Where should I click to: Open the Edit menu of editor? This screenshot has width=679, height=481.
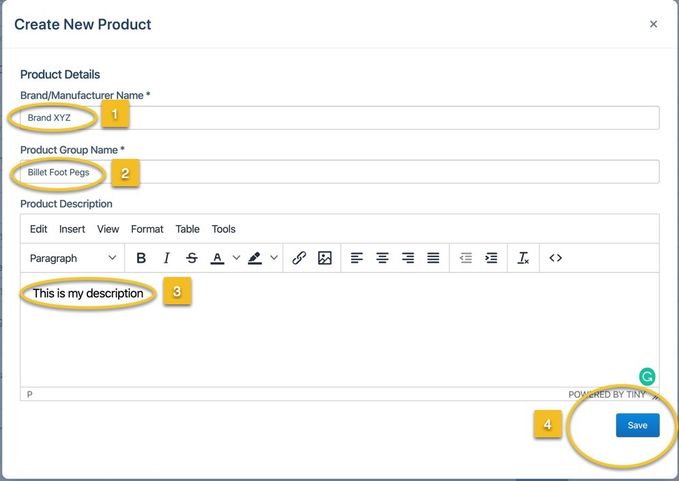tap(39, 229)
